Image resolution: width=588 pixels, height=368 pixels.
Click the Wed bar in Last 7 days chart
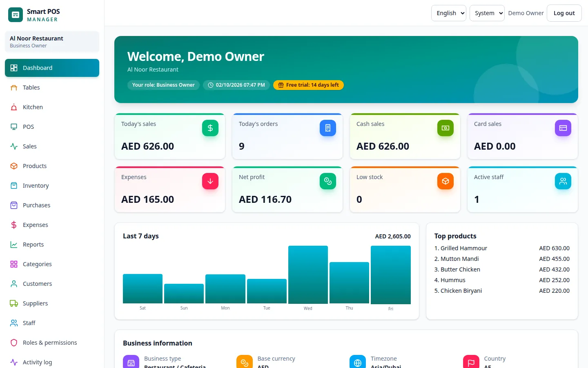[308, 274]
